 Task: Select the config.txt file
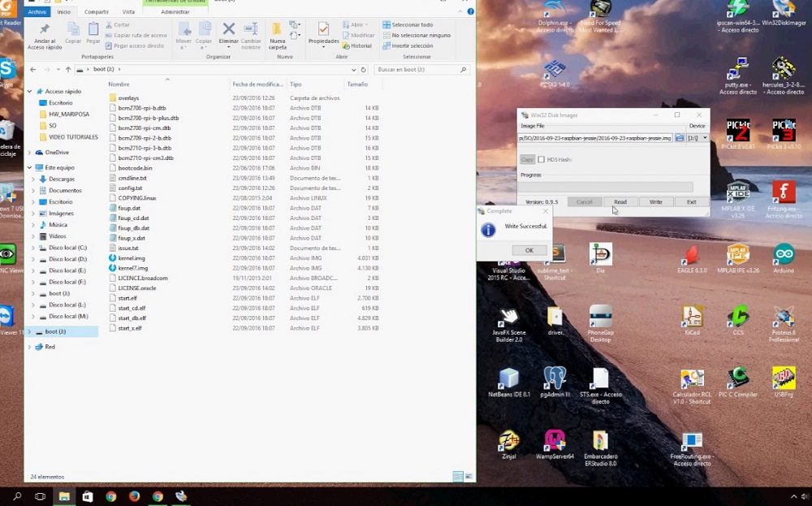(130, 188)
